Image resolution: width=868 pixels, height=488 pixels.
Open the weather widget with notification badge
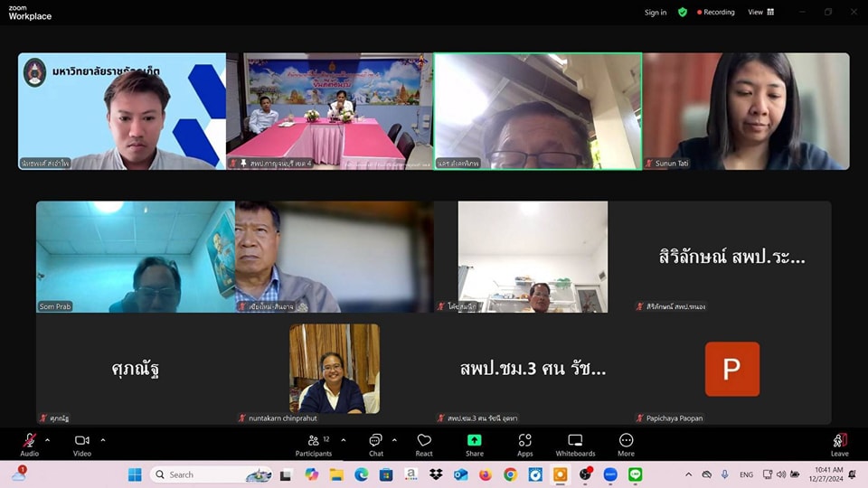pyautogui.click(x=19, y=474)
